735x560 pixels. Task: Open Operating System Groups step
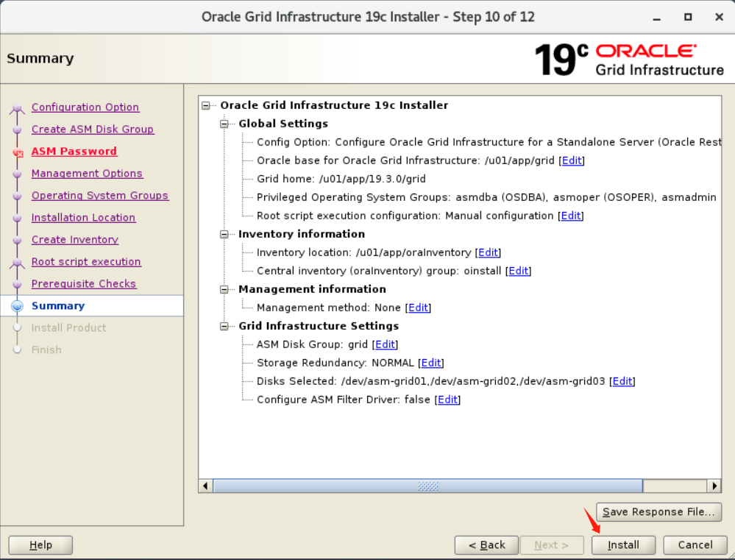(x=100, y=196)
